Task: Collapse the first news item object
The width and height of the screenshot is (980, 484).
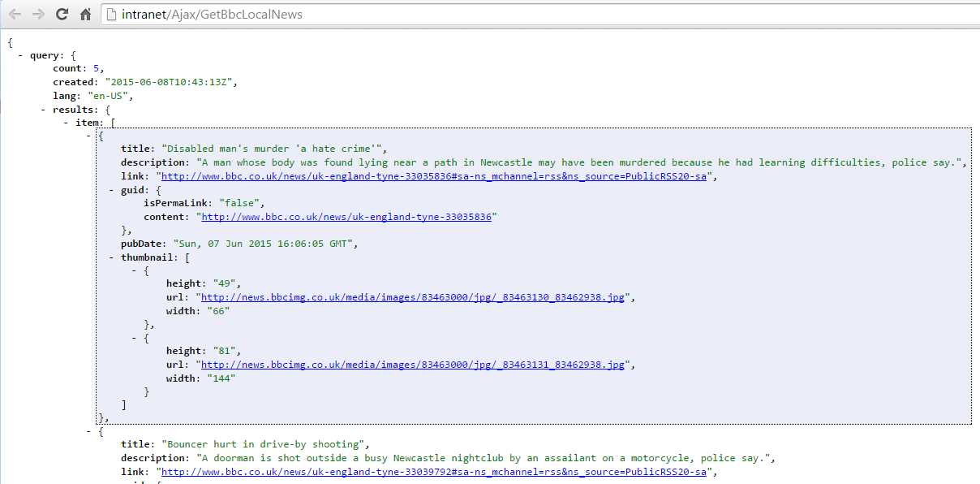Action: point(88,136)
